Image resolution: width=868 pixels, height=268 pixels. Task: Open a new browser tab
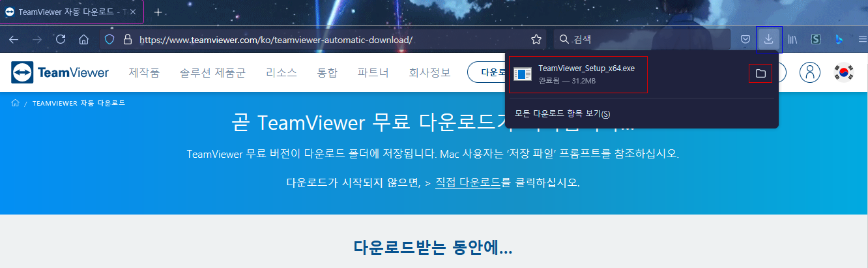(x=158, y=12)
